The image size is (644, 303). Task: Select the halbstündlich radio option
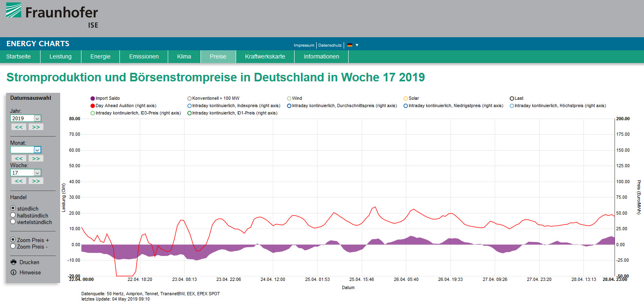click(13, 215)
